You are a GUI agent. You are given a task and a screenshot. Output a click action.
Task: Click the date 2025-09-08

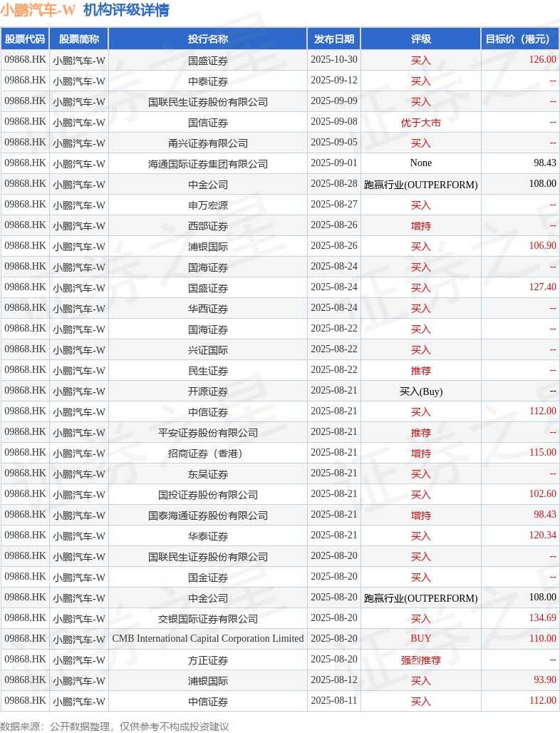point(334,121)
